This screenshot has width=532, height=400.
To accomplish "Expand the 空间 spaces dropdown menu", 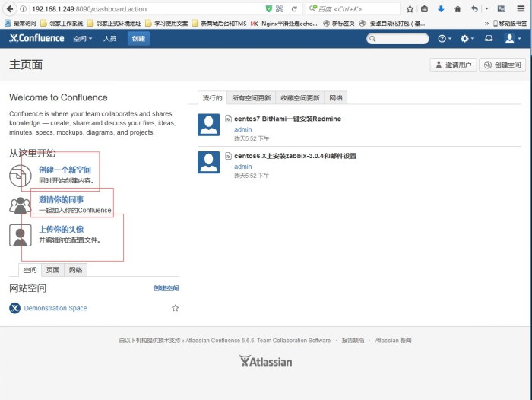I will pyautogui.click(x=82, y=39).
